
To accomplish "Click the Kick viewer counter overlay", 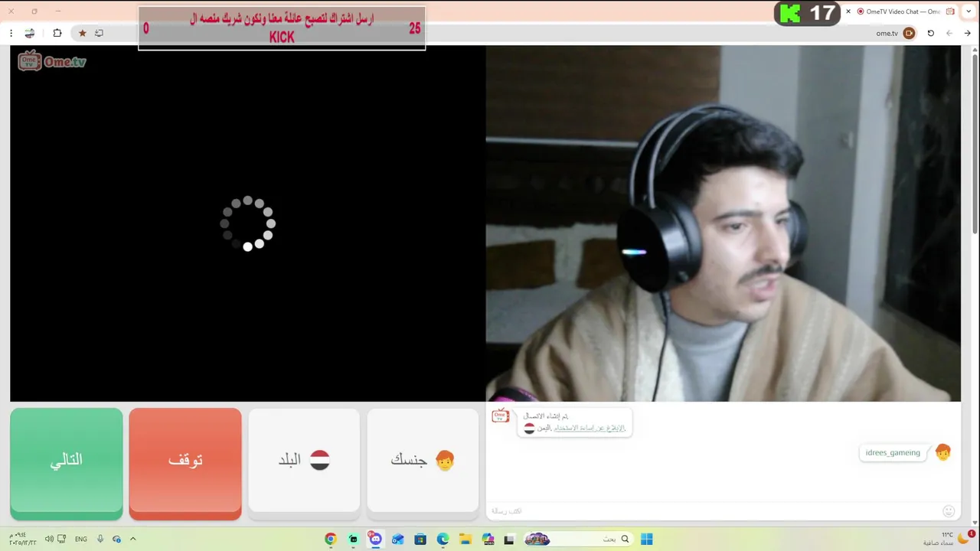I will coord(807,13).
